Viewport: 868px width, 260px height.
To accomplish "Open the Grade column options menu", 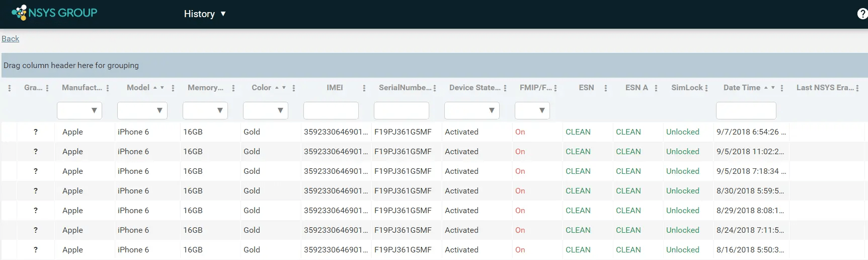I will click(47, 88).
